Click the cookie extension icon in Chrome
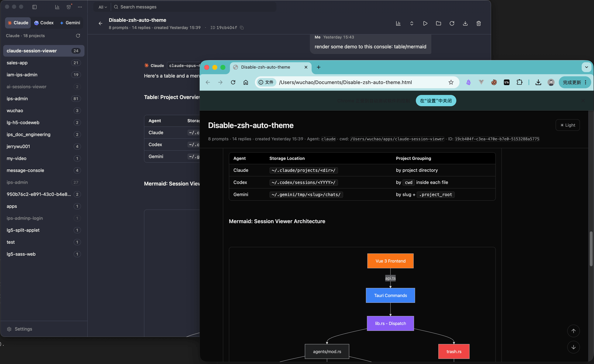Viewport: 594px width, 364px height. (x=494, y=82)
